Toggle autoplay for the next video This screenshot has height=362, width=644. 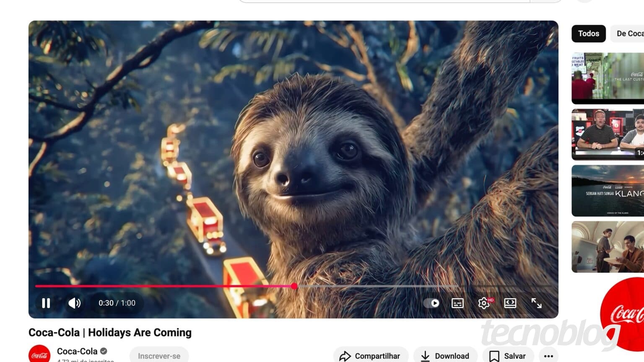[x=432, y=303]
